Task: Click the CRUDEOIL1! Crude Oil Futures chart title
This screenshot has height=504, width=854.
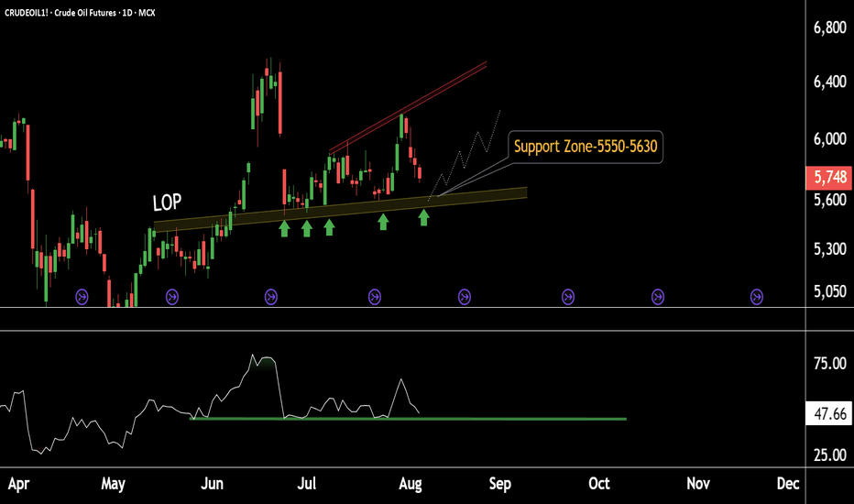Action: click(x=80, y=13)
